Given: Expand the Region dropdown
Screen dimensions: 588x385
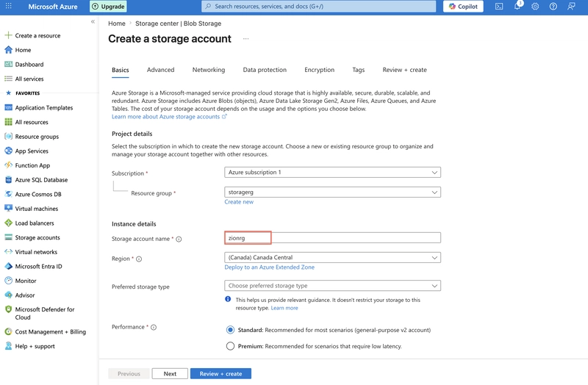Looking at the screenshot, I should tap(333, 258).
